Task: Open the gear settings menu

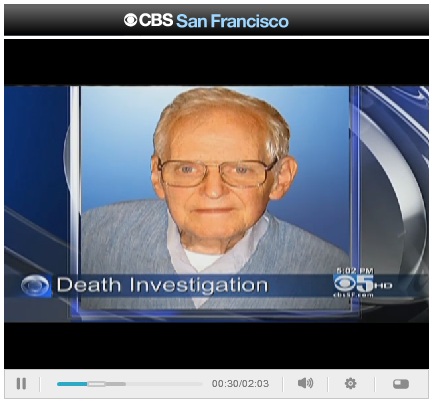Action: (x=350, y=383)
